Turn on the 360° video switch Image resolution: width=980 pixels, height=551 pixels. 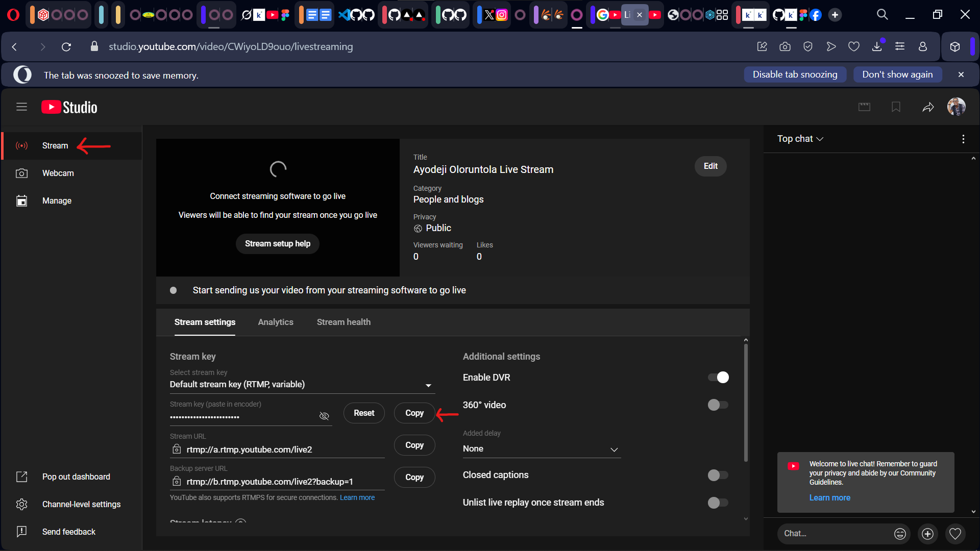coord(718,405)
